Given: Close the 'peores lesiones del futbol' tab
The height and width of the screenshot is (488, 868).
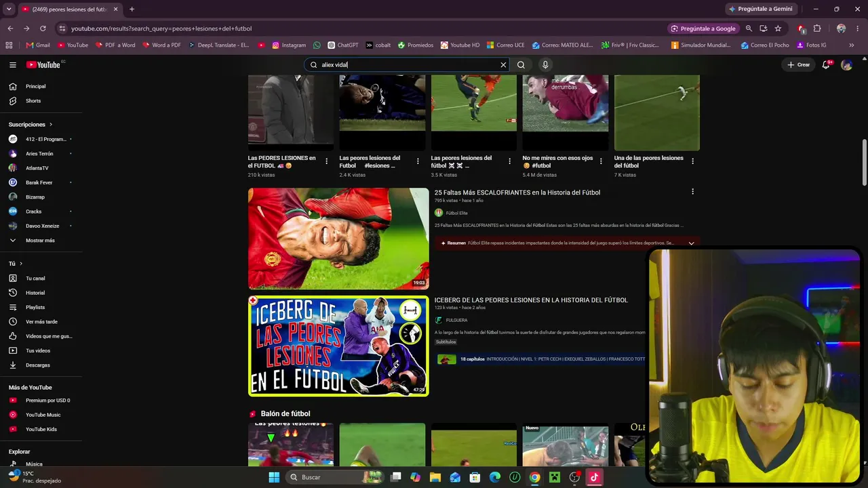Looking at the screenshot, I should coord(116,9).
